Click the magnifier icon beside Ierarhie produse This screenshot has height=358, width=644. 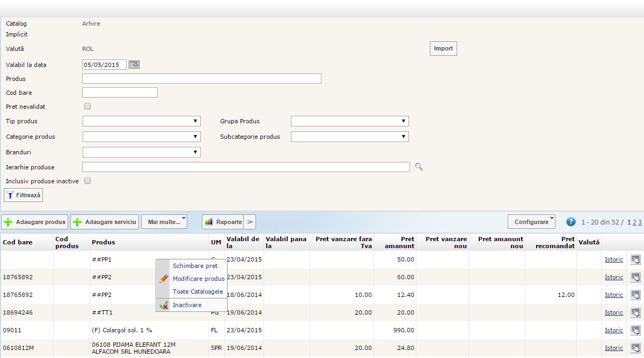[x=419, y=167]
